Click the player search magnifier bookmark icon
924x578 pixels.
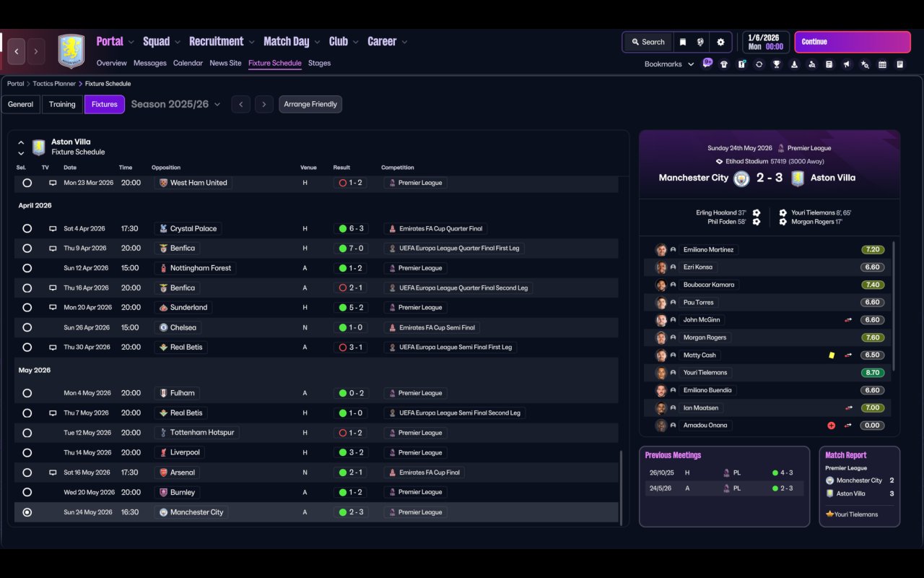pyautogui.click(x=811, y=64)
